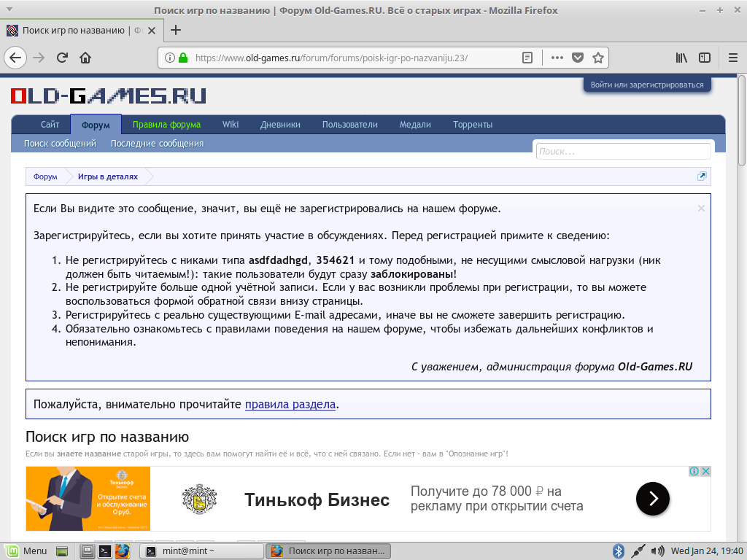Reload the current page
The height and width of the screenshot is (560, 747).
coord(62,57)
